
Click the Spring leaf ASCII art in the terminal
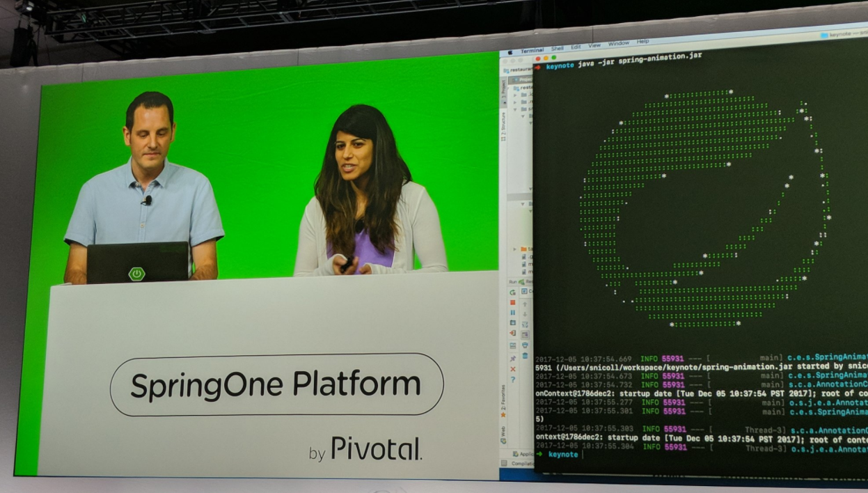[704, 208]
